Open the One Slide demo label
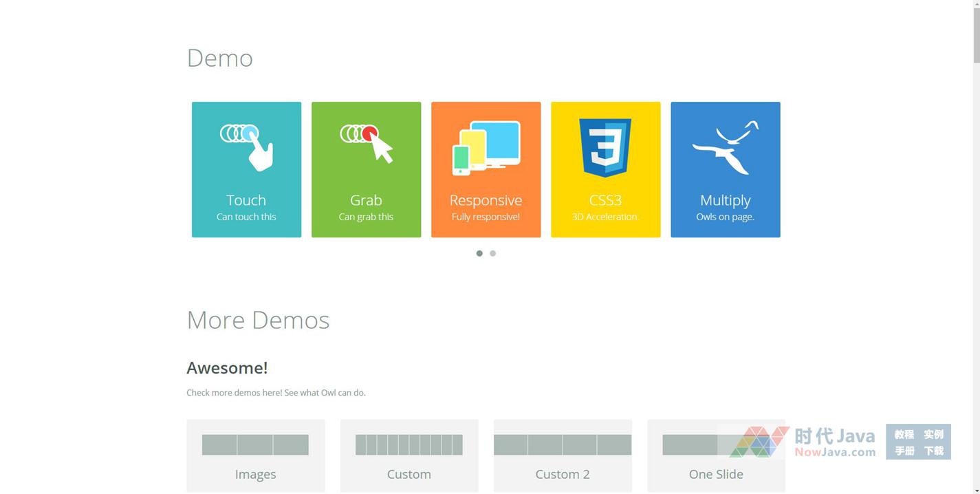 coord(716,474)
